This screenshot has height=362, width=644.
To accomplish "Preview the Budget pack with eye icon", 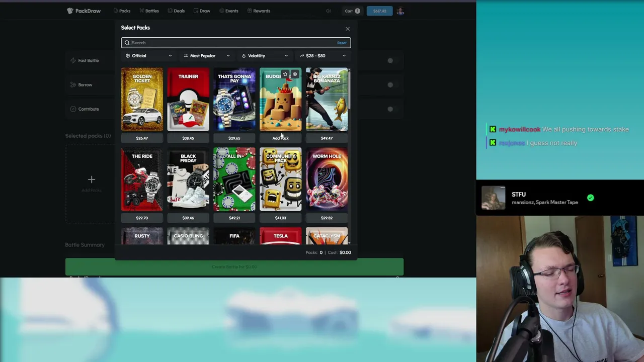I will pos(295,74).
